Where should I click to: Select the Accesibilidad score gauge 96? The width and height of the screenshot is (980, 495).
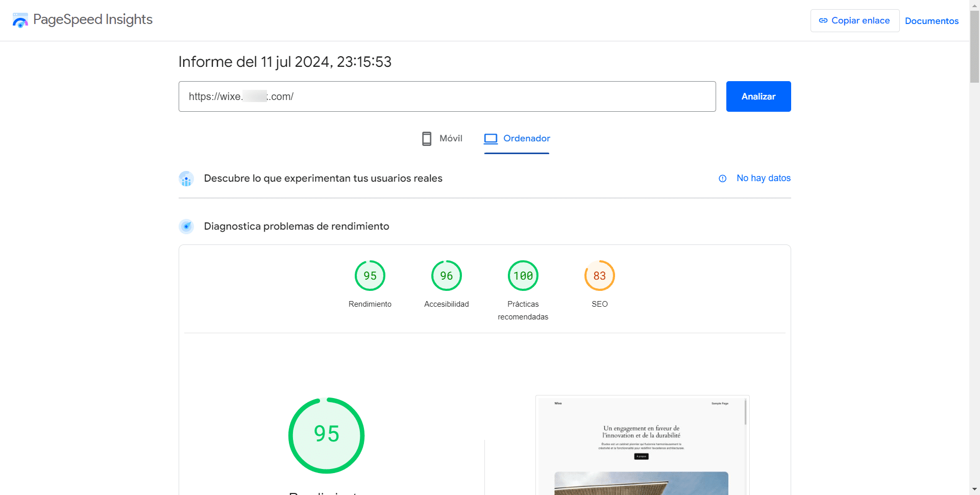tap(447, 276)
